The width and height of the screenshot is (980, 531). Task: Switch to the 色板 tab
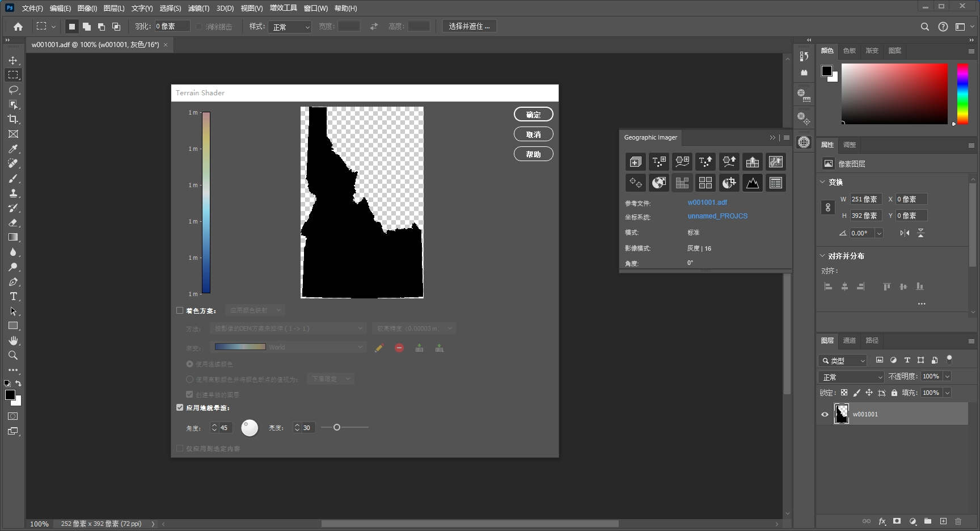click(x=850, y=50)
